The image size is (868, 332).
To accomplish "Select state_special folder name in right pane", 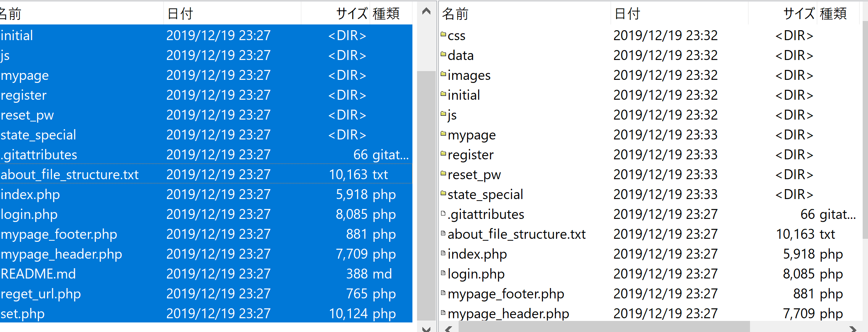I will 485,194.
